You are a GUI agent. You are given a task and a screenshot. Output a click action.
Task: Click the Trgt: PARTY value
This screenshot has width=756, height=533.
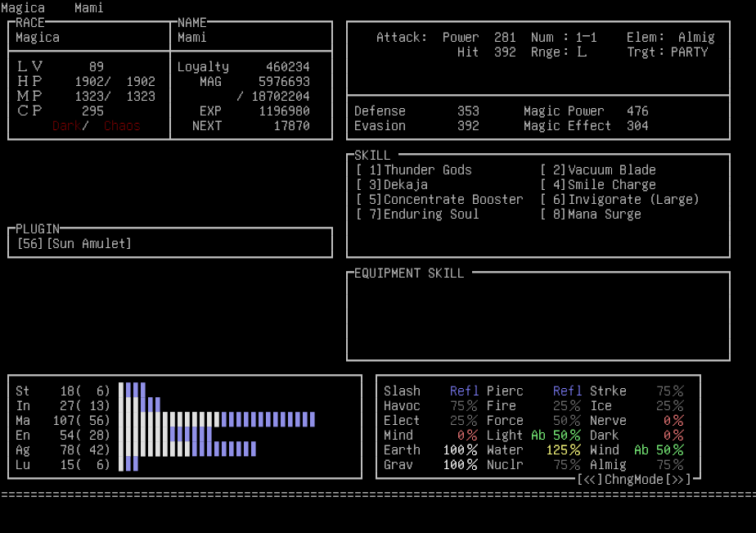pyautogui.click(x=689, y=52)
